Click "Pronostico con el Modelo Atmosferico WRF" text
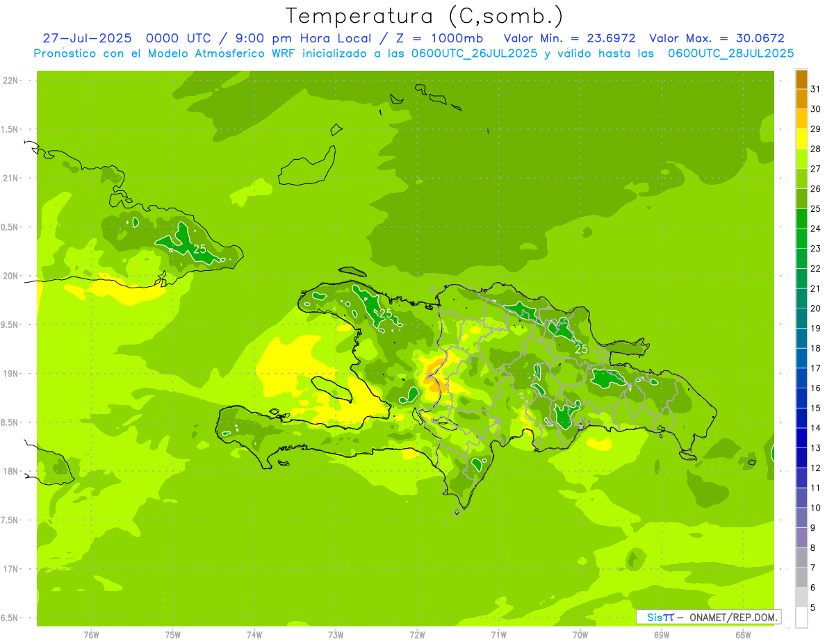 [x=165, y=53]
